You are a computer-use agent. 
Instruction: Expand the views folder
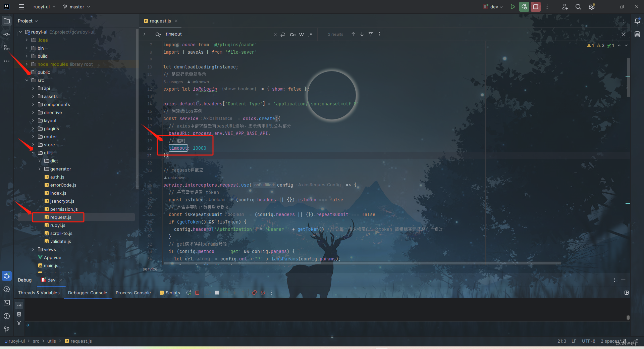33,249
